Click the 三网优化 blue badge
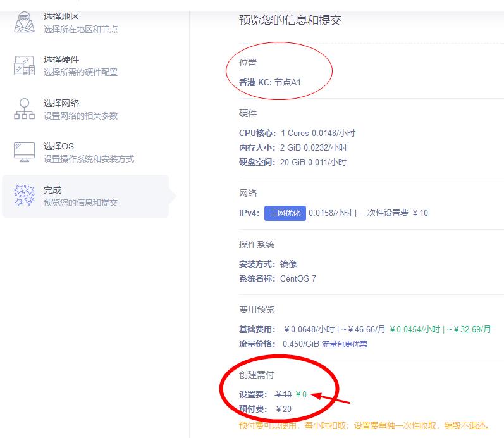The image size is (504, 438). pyautogui.click(x=285, y=213)
